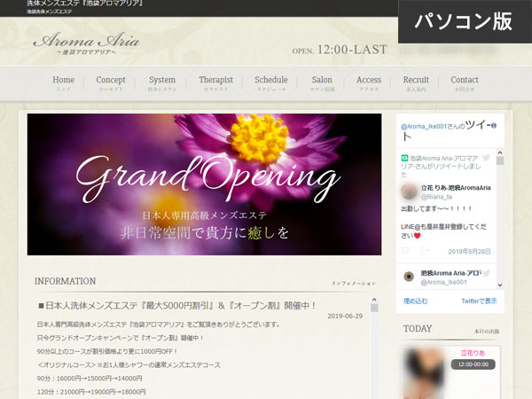Open the Salon information page
The height and width of the screenshot is (399, 532).
[x=322, y=83]
